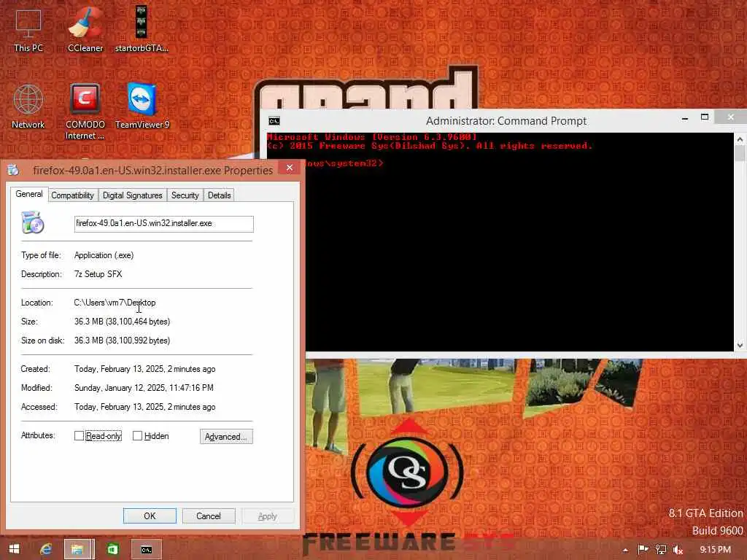
Task: Open This PC desktop icon
Action: pyautogui.click(x=28, y=31)
